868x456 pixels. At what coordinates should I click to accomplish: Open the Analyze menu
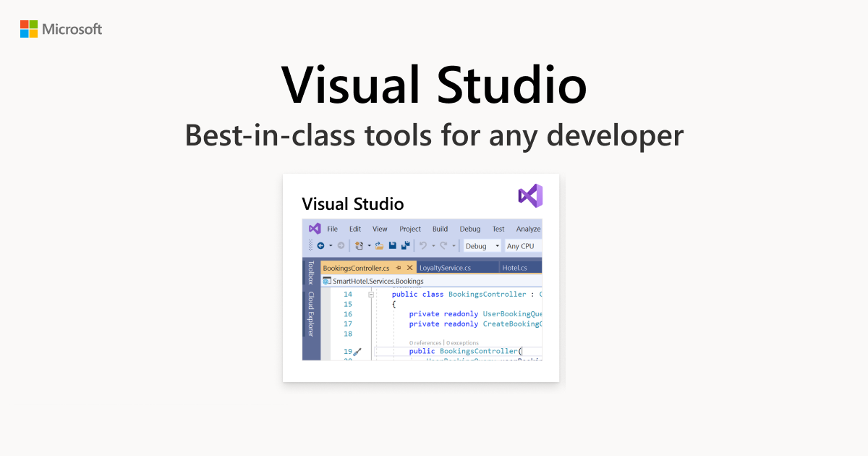pos(529,229)
